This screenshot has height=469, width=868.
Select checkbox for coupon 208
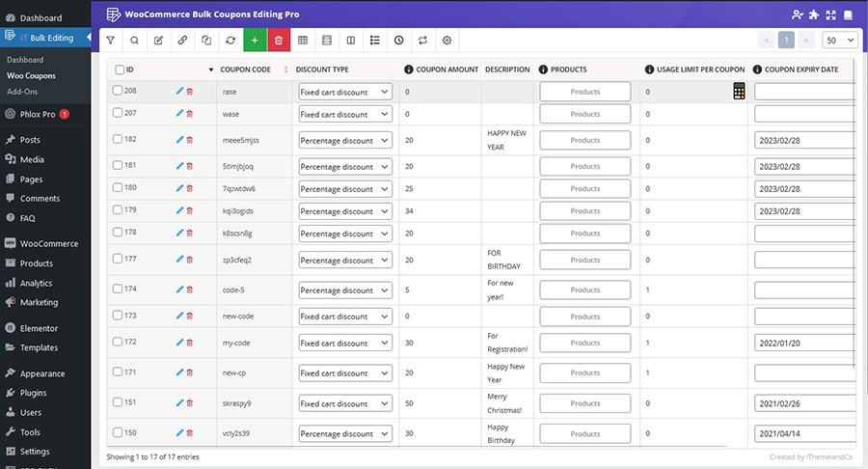tap(118, 90)
